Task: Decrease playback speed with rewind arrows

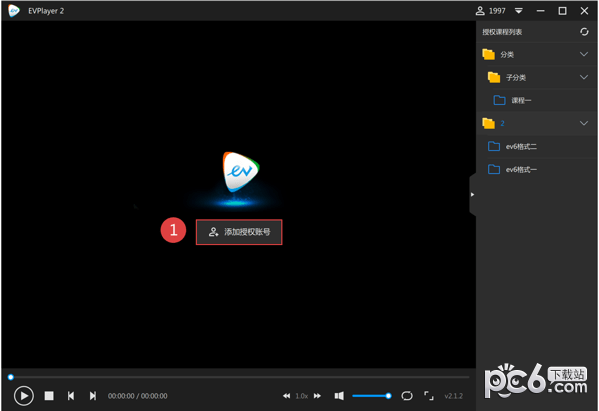Action: pyautogui.click(x=287, y=396)
